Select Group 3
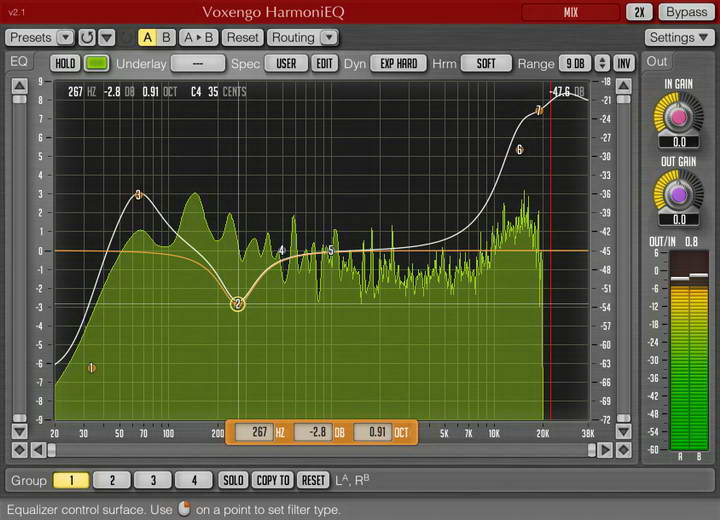The height and width of the screenshot is (520, 720). click(x=153, y=480)
